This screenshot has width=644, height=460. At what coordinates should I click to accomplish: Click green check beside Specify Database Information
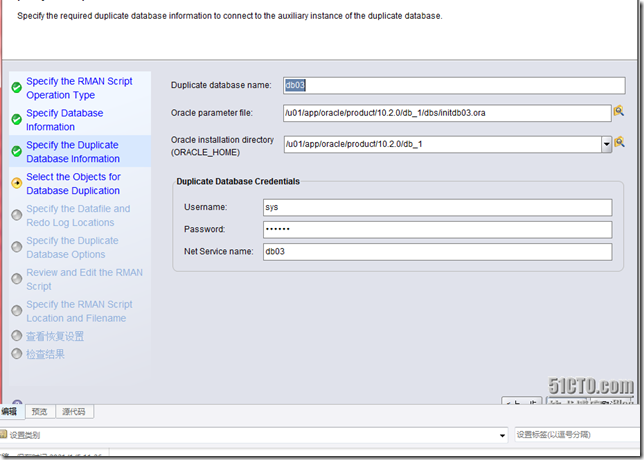tap(16, 120)
